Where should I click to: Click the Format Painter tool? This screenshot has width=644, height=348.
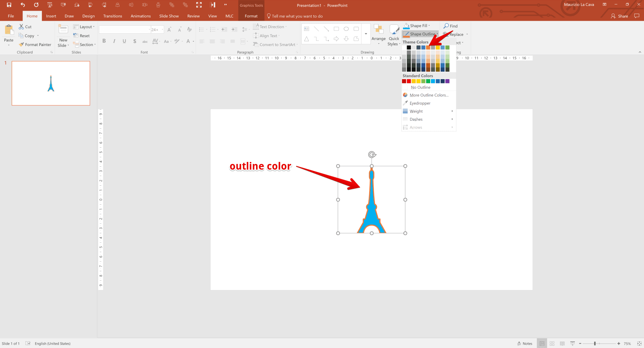35,44
